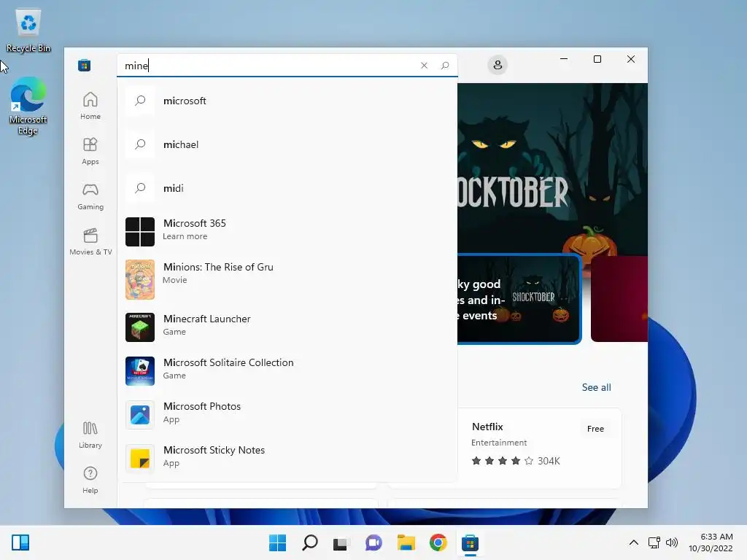The height and width of the screenshot is (560, 747).
Task: Open Movies & TV in the sidebar
Action: (x=90, y=241)
